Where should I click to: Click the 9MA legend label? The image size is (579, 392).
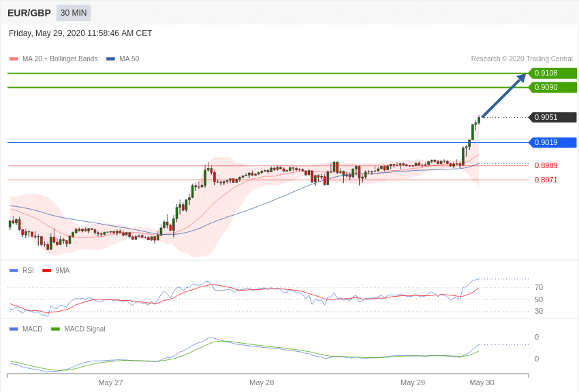pos(63,270)
